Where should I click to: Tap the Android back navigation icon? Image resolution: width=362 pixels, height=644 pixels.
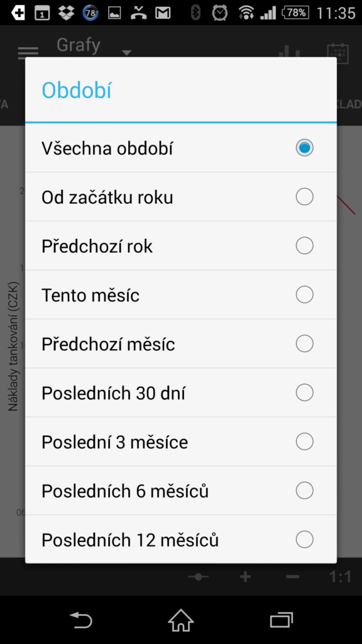click(x=81, y=619)
